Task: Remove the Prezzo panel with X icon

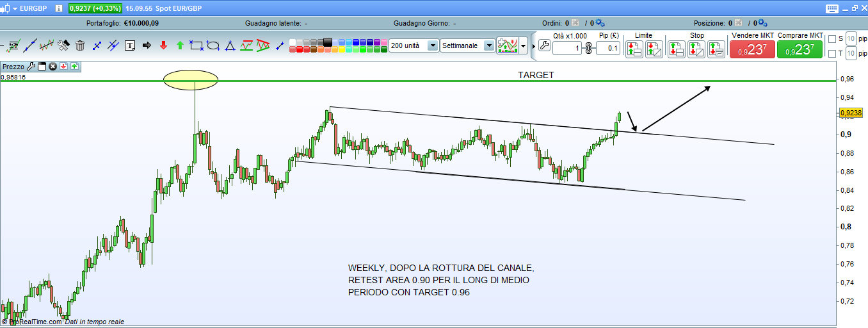Action: 52,66
